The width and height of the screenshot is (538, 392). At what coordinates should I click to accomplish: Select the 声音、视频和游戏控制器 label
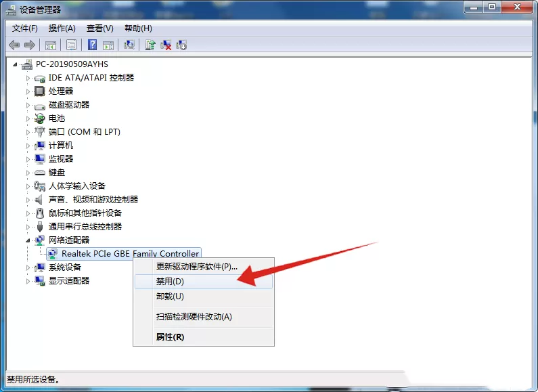(x=93, y=200)
